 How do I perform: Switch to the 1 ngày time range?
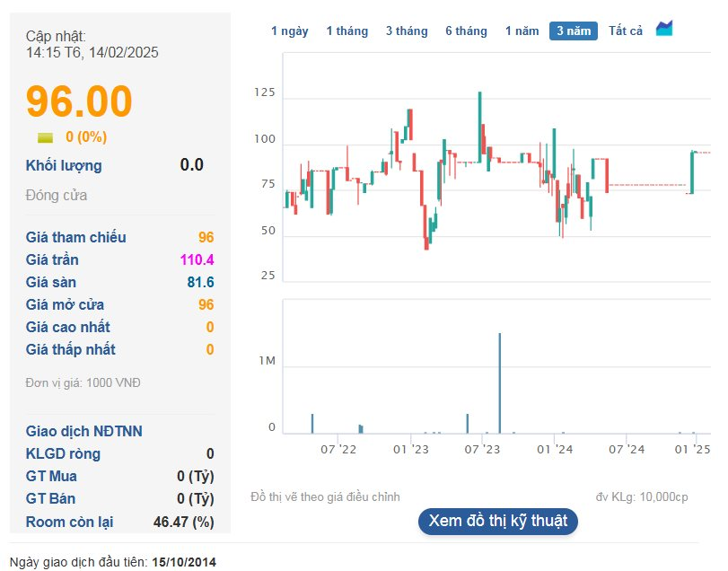pos(290,31)
